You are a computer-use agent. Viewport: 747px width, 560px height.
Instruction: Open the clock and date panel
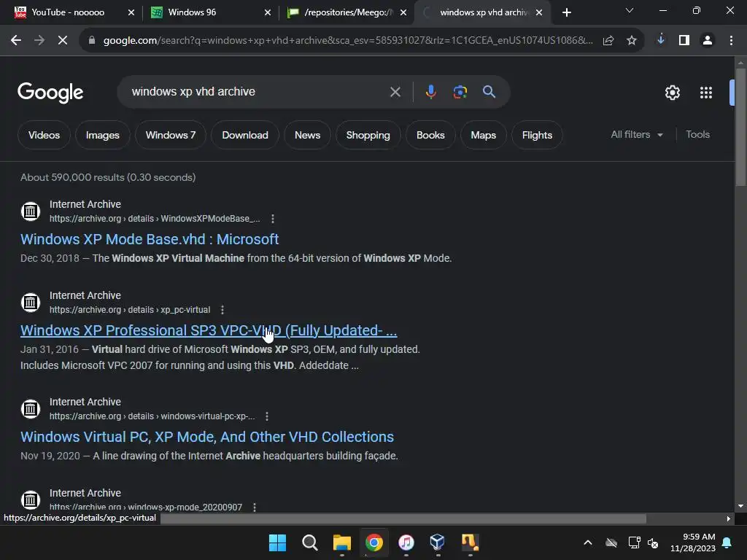coord(692,542)
